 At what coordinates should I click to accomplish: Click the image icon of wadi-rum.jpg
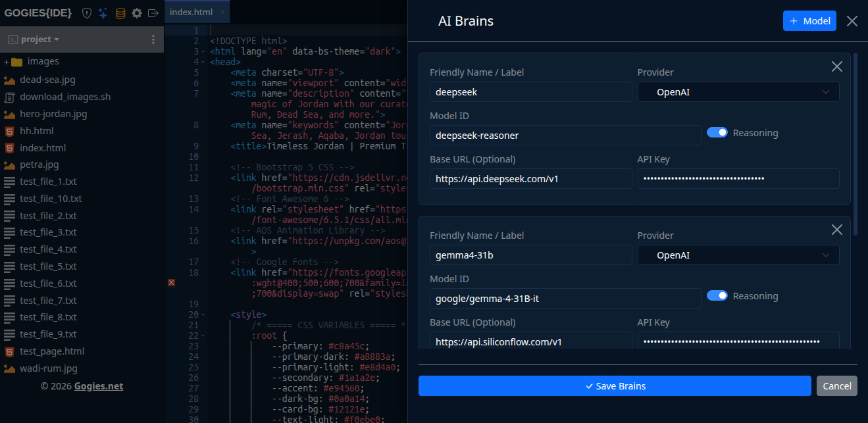pyautogui.click(x=10, y=368)
